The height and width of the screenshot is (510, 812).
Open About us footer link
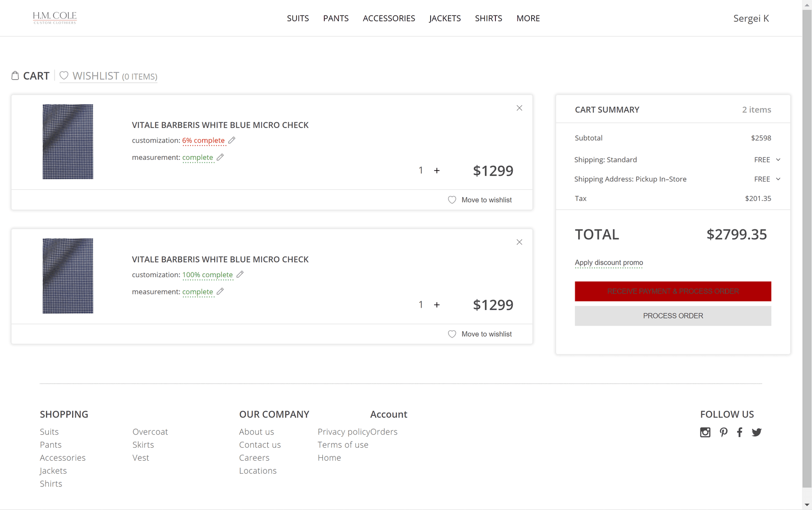pyautogui.click(x=257, y=432)
